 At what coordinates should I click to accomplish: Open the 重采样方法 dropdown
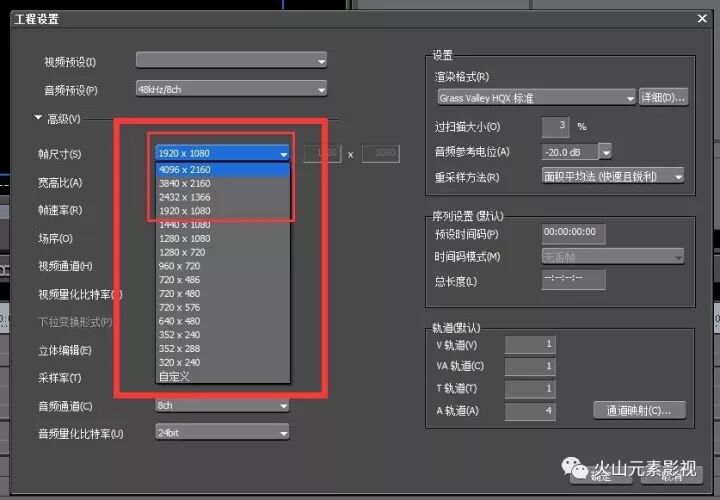613,176
